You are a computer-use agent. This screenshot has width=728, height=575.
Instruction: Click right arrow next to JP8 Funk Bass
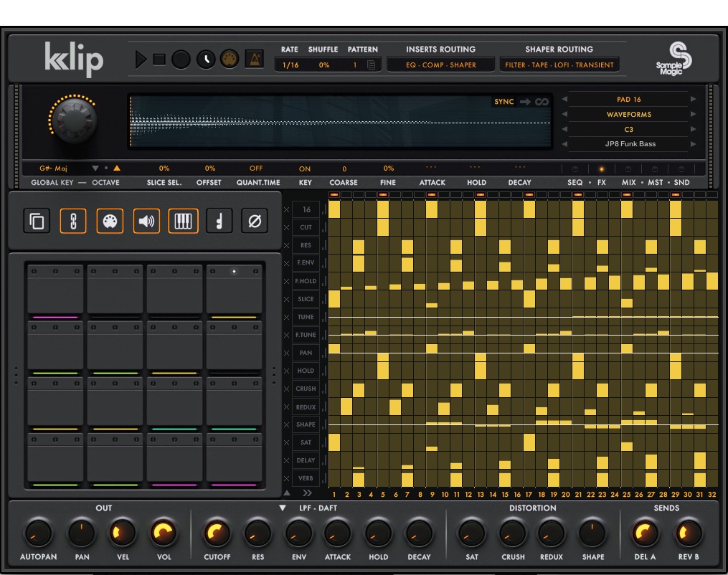click(693, 144)
